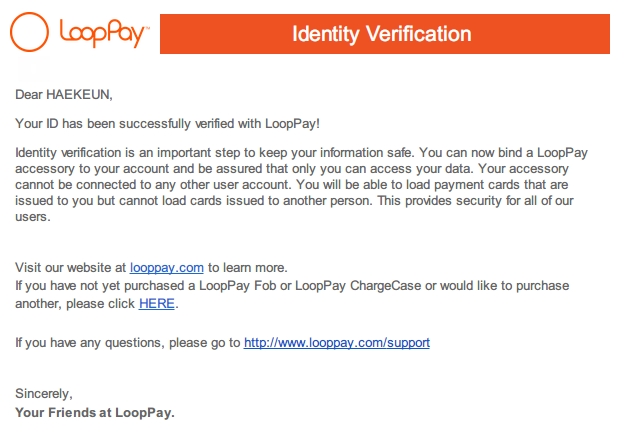Click the sentence "This provides security for all"
625x434 pixels.
click(295, 208)
